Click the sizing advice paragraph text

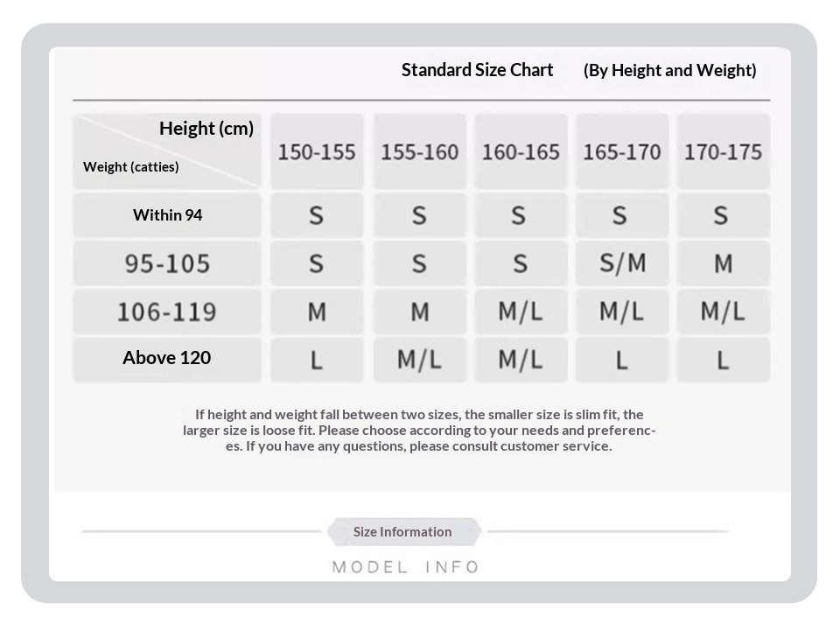click(x=419, y=430)
